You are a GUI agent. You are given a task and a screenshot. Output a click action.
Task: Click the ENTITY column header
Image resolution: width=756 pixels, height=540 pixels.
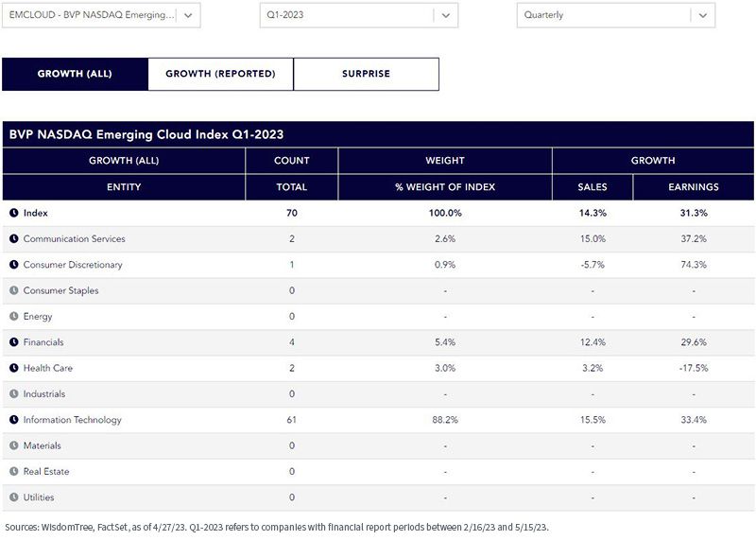pyautogui.click(x=124, y=187)
